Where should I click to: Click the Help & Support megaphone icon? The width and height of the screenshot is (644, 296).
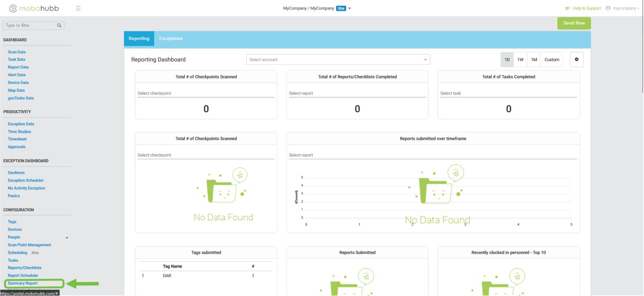(x=568, y=8)
